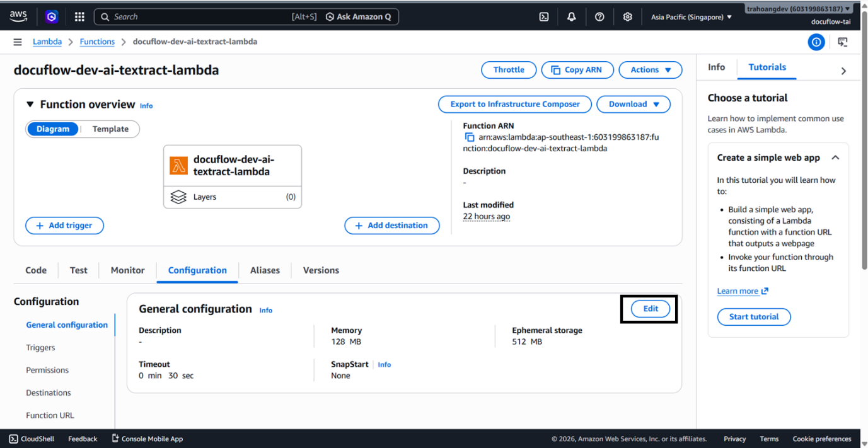Open CloudShell from the footer
This screenshot has width=868, height=448.
click(32, 439)
